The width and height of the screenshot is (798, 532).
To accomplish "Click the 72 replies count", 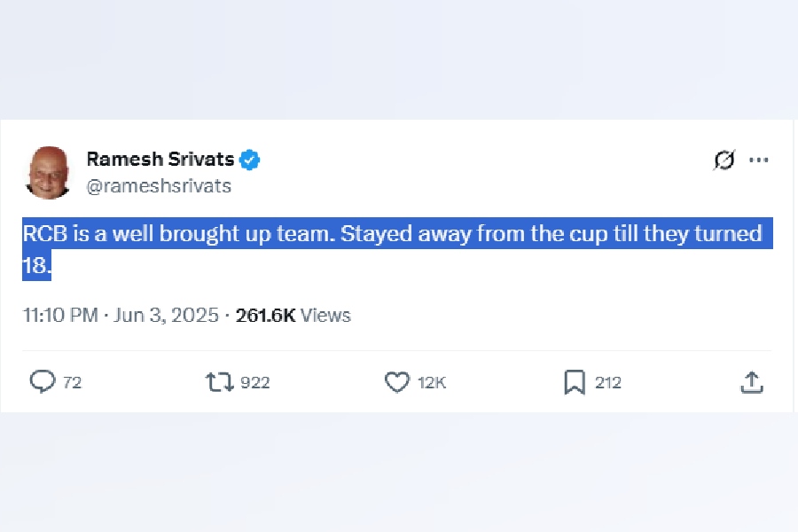I will [73, 383].
